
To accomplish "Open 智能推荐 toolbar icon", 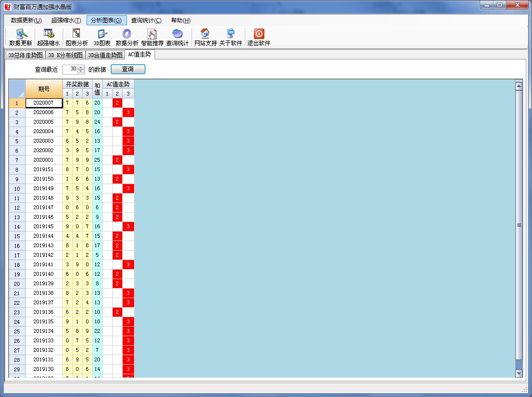I will pos(152,34).
